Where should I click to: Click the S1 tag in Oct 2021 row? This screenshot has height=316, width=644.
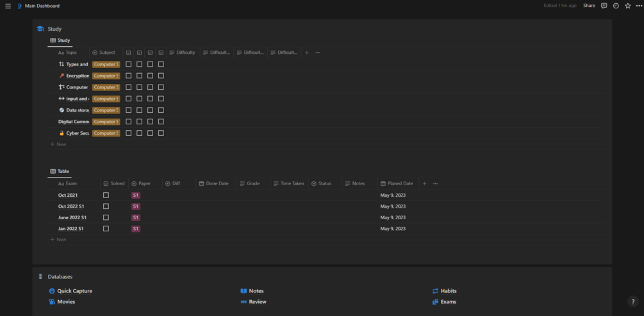(x=136, y=195)
